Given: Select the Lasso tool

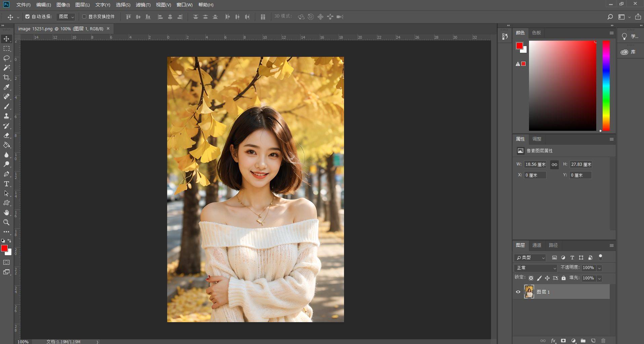Looking at the screenshot, I should click(x=6, y=58).
